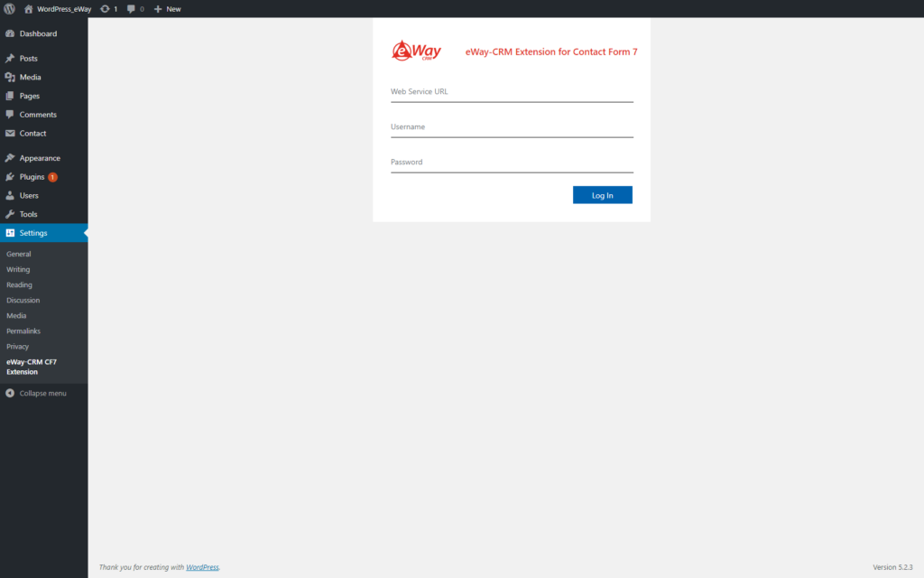Click the Tools wrench icon
924x578 pixels.
pyautogui.click(x=10, y=214)
